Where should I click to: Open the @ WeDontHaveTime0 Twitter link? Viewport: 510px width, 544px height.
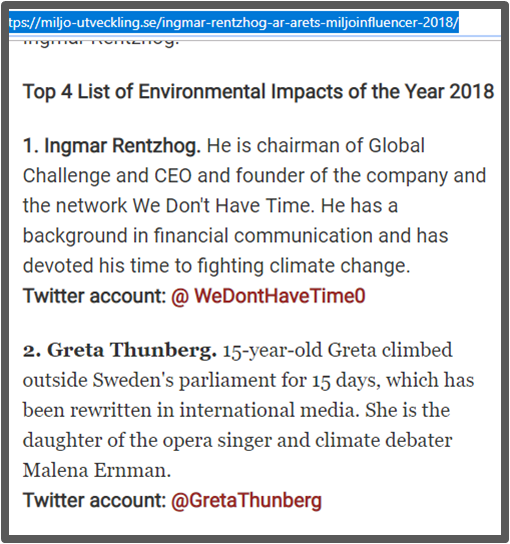268,296
